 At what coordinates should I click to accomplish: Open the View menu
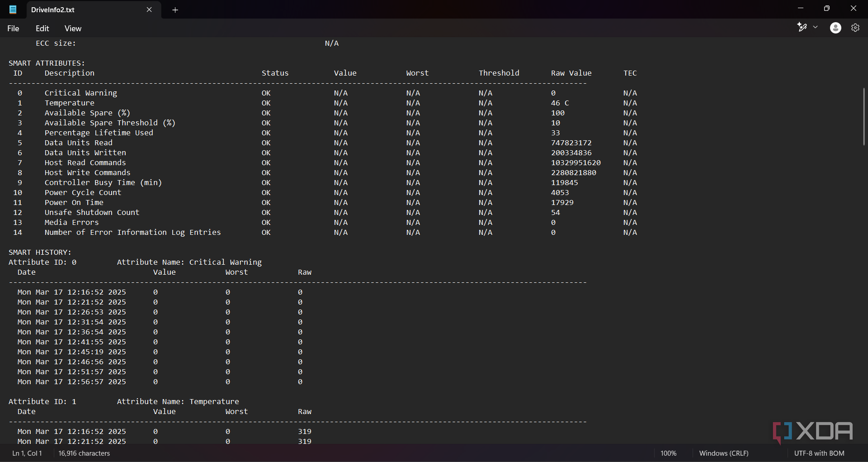tap(73, 29)
